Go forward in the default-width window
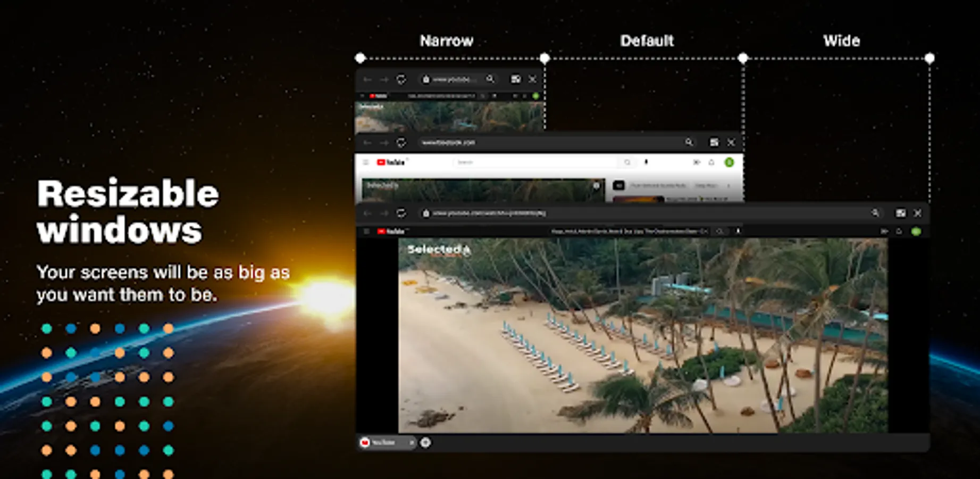 (x=384, y=143)
